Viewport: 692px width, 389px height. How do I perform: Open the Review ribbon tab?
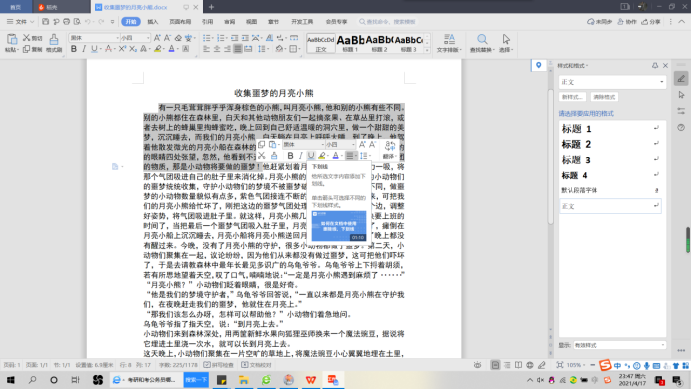coord(229,22)
